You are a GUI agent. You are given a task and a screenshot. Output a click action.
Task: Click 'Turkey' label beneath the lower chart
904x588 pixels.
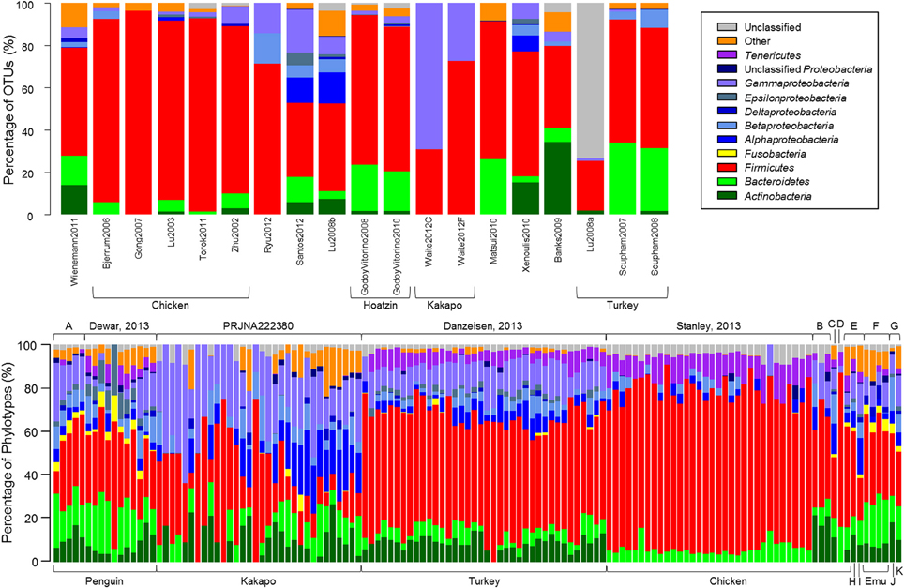click(x=483, y=580)
